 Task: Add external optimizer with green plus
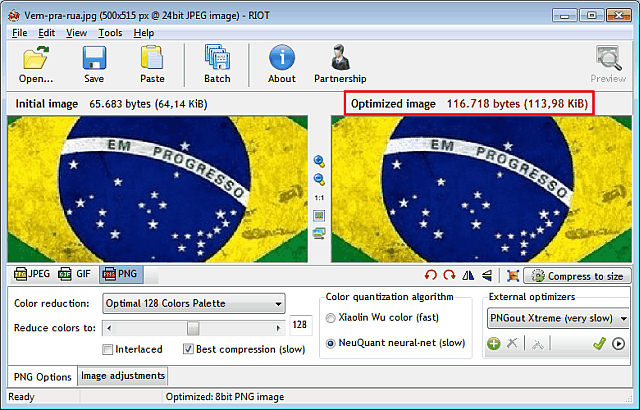[x=494, y=343]
